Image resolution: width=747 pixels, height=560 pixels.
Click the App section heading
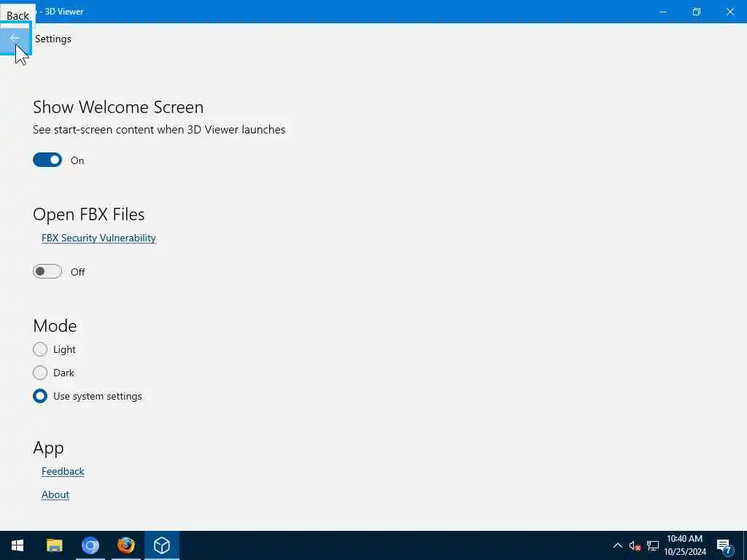tap(48, 448)
